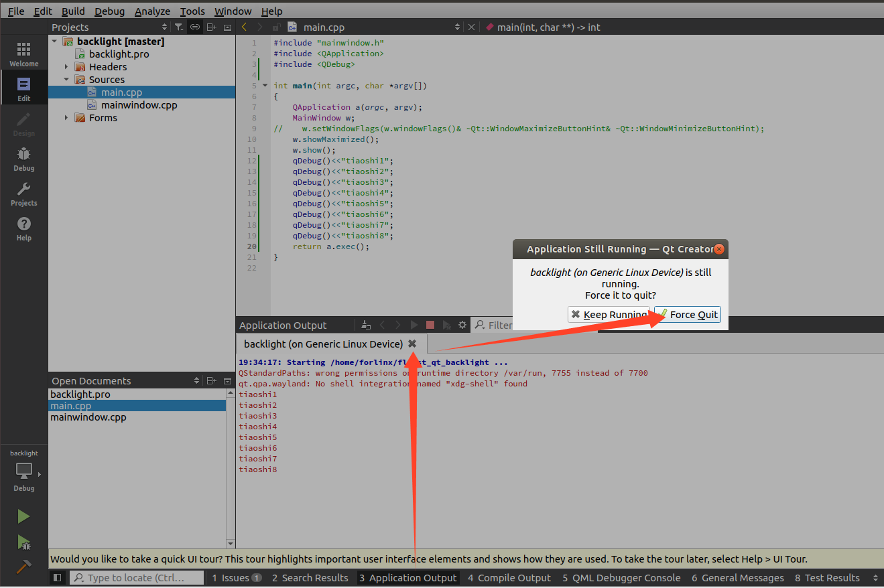Click the Force Quit button
The height and width of the screenshot is (588, 884).
[x=688, y=315]
